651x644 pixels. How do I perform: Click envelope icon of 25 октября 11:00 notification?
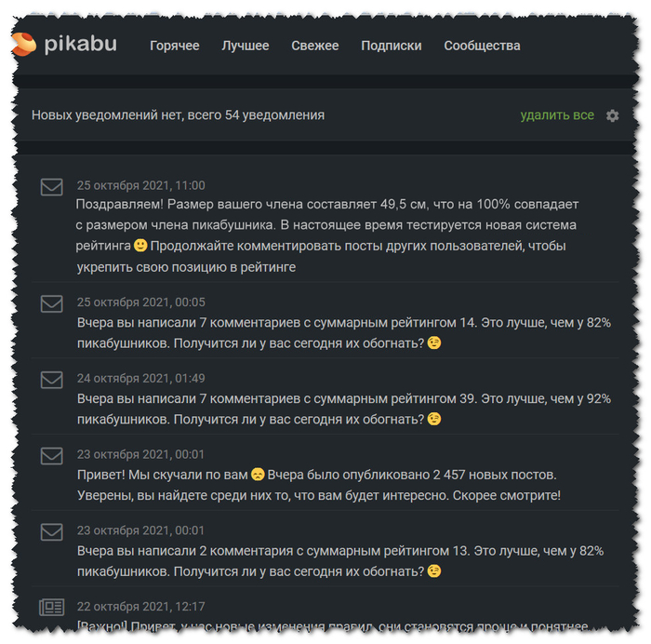(x=52, y=187)
